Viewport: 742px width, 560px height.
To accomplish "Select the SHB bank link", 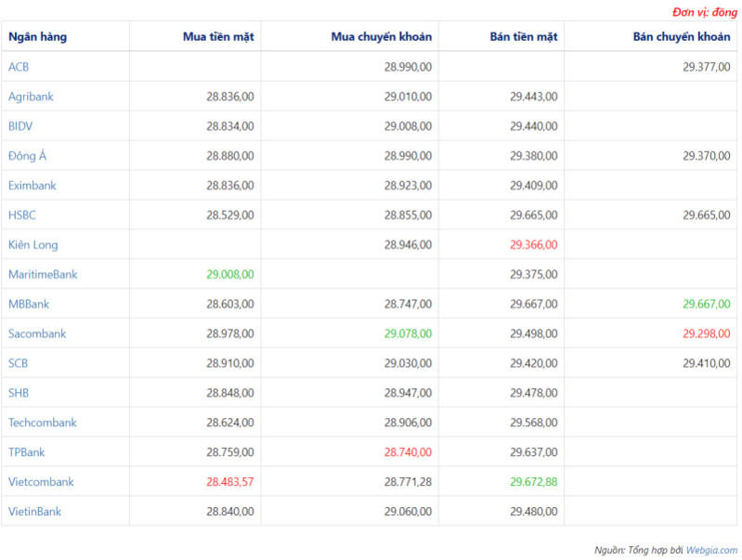I will (x=19, y=393).
